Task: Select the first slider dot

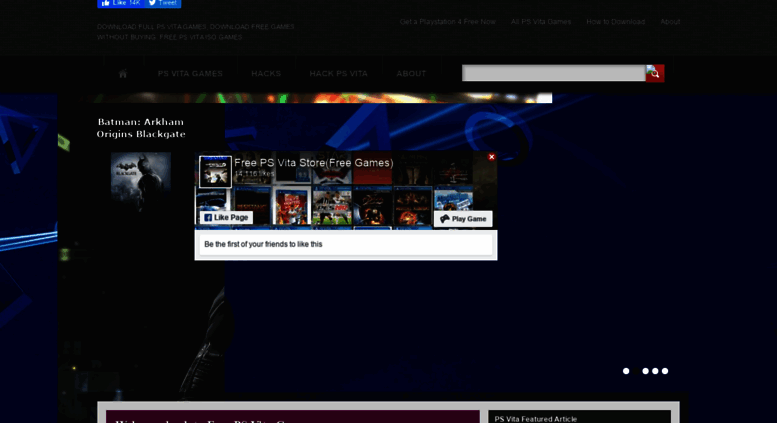Action: (x=626, y=371)
